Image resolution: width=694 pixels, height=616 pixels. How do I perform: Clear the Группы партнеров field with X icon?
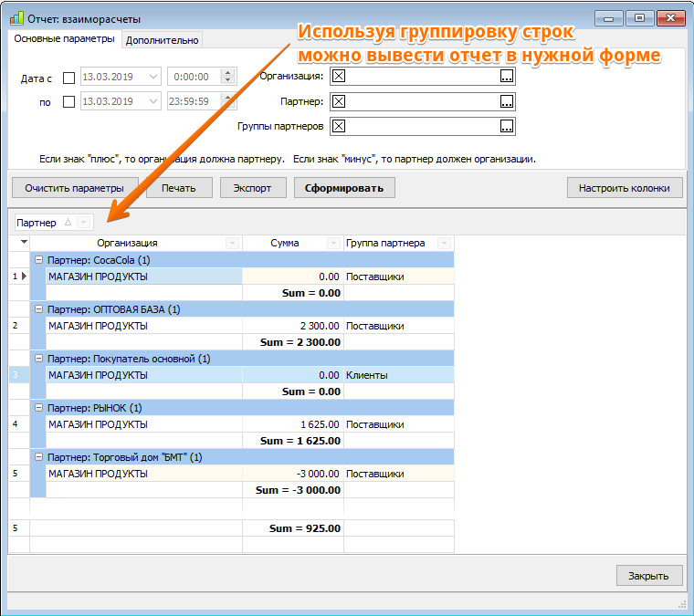click(339, 127)
